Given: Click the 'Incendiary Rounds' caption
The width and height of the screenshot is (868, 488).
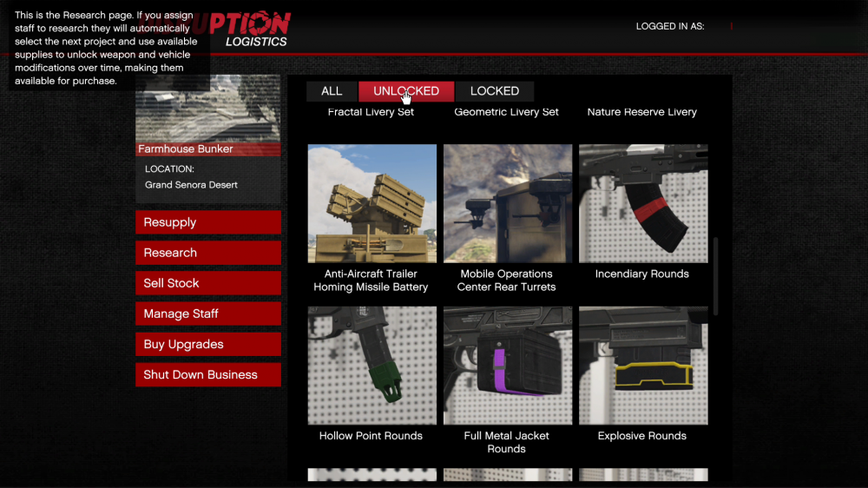Looking at the screenshot, I should (x=642, y=274).
